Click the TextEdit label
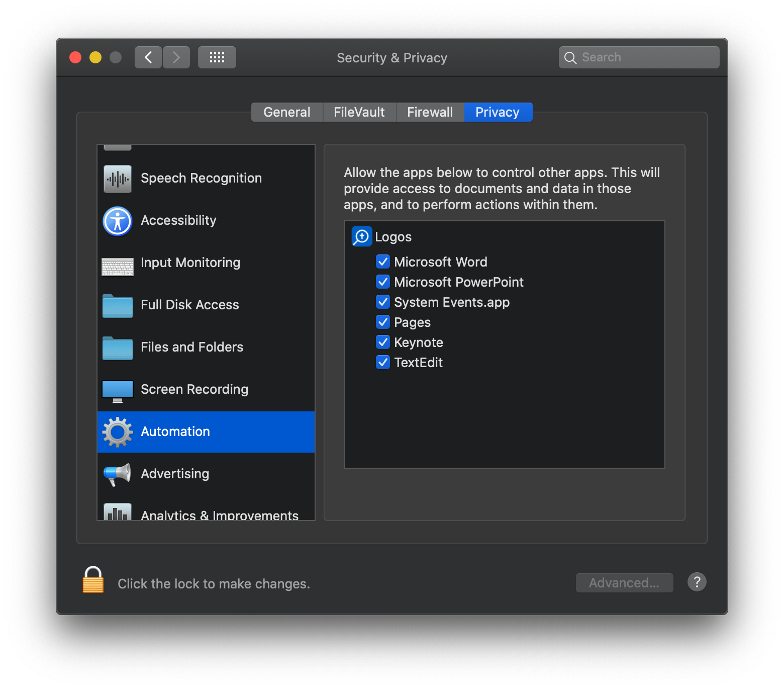This screenshot has width=784, height=689. [x=419, y=363]
